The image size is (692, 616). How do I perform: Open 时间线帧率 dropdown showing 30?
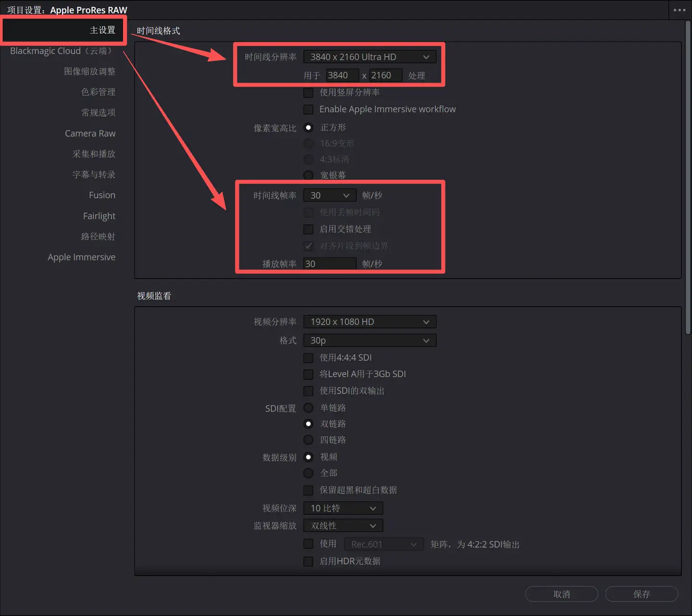(330, 196)
